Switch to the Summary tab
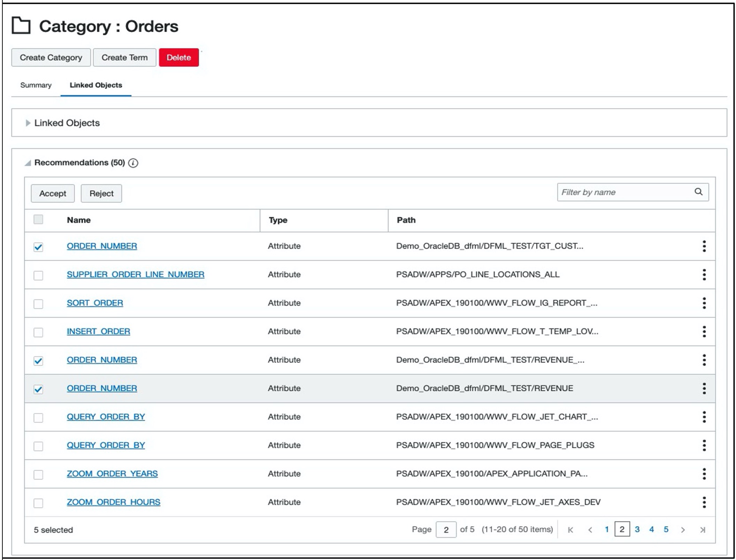Viewport: 736px width, 560px height. (36, 85)
